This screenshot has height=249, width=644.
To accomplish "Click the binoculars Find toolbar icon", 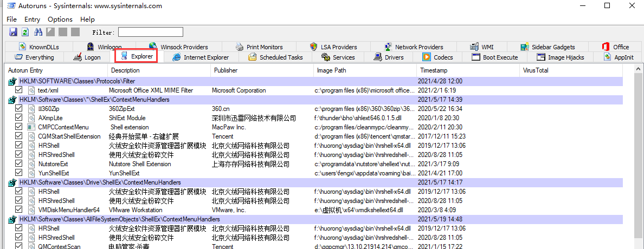I will (38, 32).
